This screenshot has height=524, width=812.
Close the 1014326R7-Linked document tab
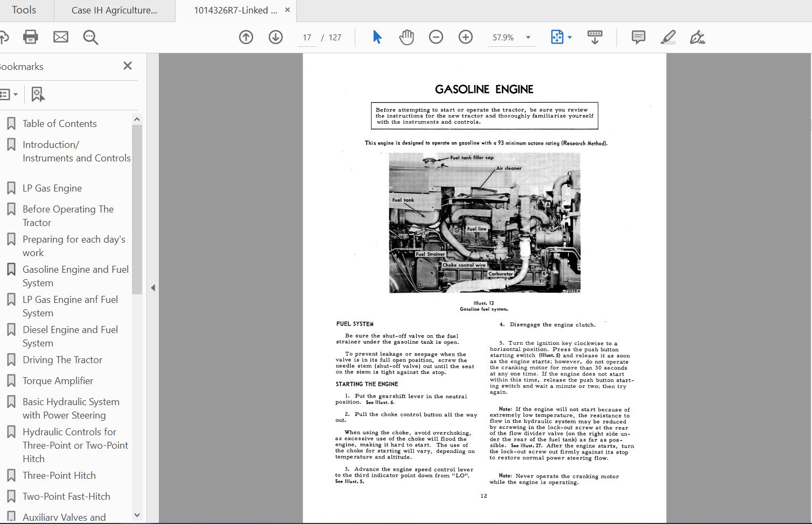coord(288,10)
